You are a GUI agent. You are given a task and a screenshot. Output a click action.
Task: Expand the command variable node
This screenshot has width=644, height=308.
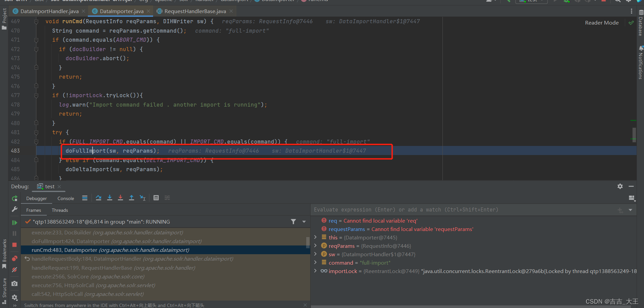click(x=315, y=263)
